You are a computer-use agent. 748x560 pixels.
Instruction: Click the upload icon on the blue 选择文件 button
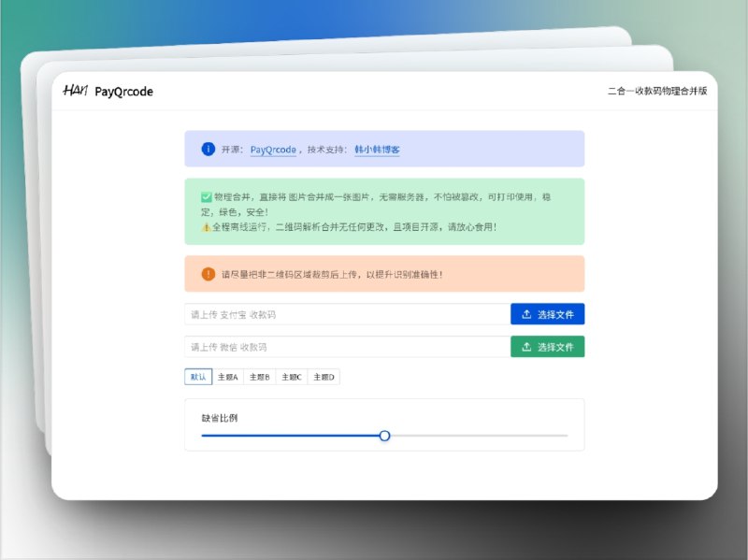coord(525,314)
